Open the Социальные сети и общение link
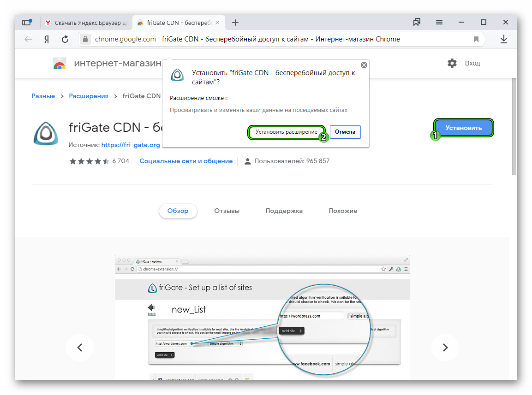This screenshot has width=532, height=395. click(x=186, y=161)
